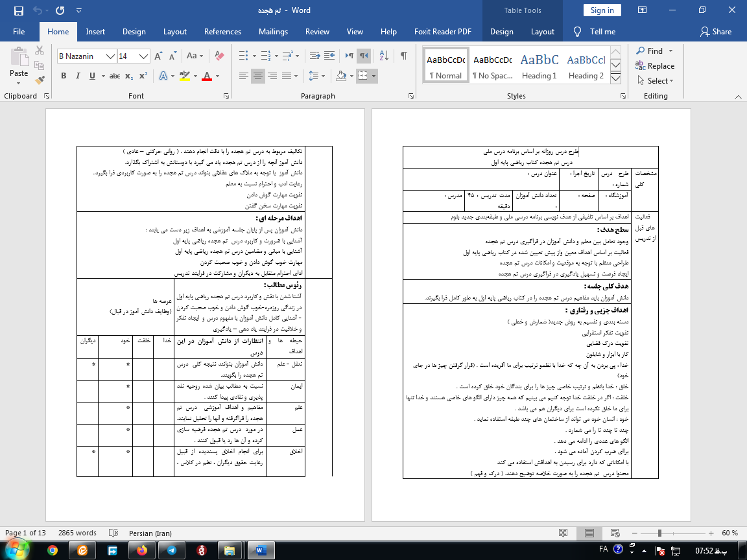Switch to the Mailings tab
This screenshot has height=560, width=747.
pos(273,32)
